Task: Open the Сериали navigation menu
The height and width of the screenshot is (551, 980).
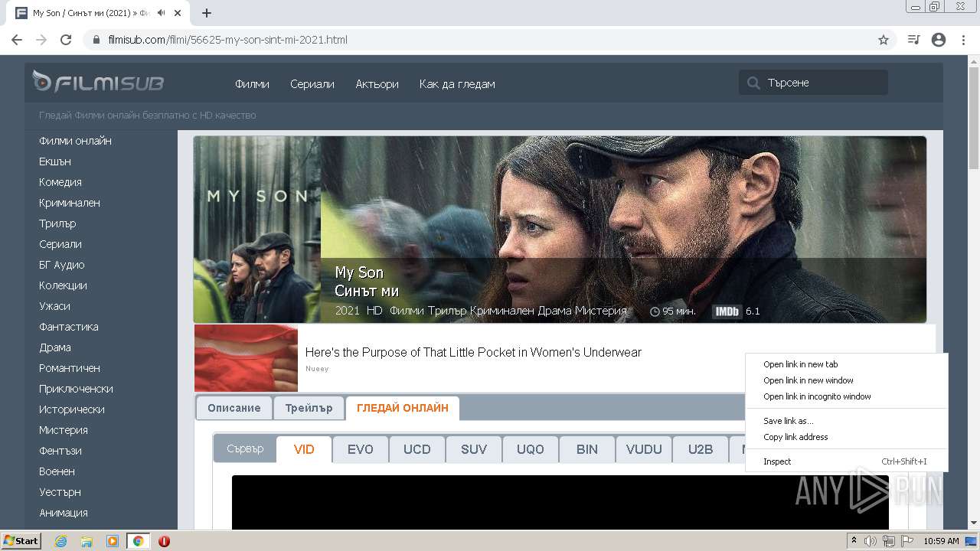Action: pyautogui.click(x=312, y=84)
